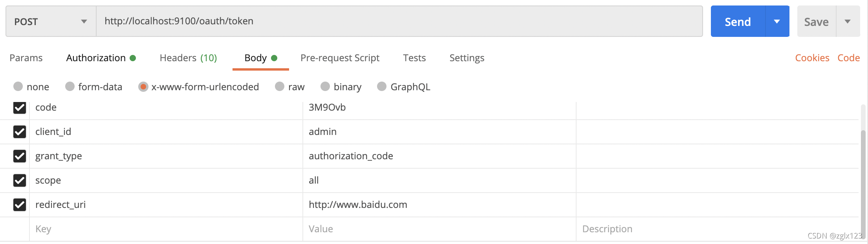This screenshot has height=244, width=868.
Task: Click the Save button
Action: [816, 22]
